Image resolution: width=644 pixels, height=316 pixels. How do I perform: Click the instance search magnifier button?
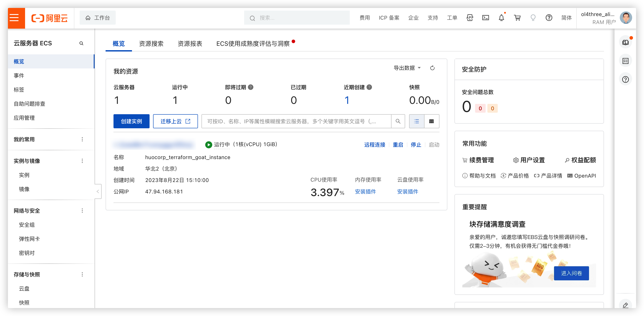[x=398, y=121]
